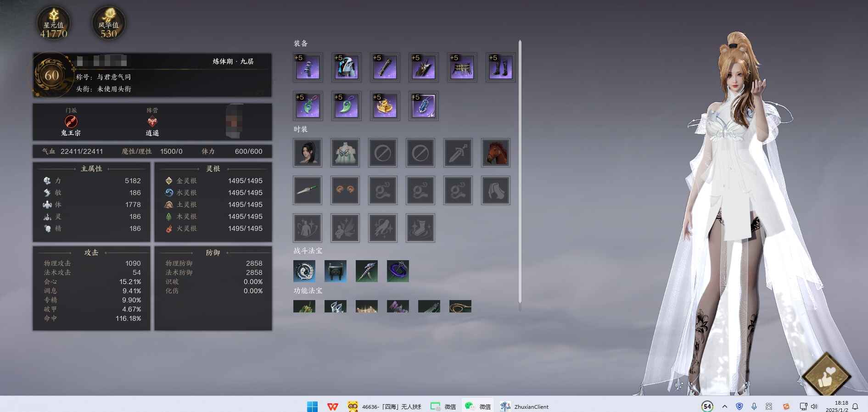Open the hairstyle fashion slot with portrait

[x=308, y=153]
